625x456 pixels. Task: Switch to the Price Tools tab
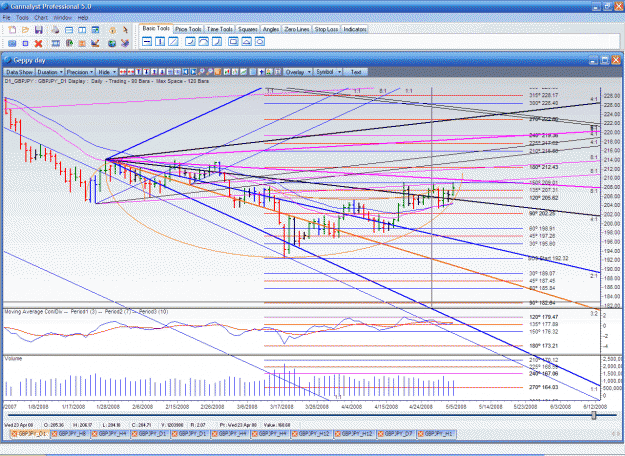[x=188, y=29]
